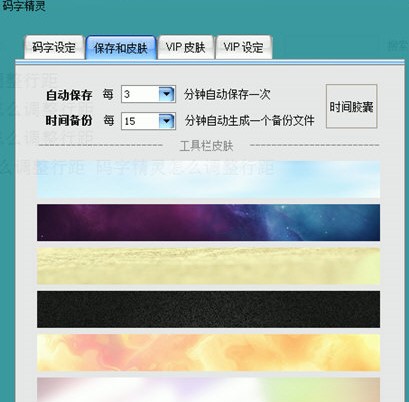Open the VIP 皮肤 tab
This screenshot has height=402, width=409.
(x=185, y=47)
